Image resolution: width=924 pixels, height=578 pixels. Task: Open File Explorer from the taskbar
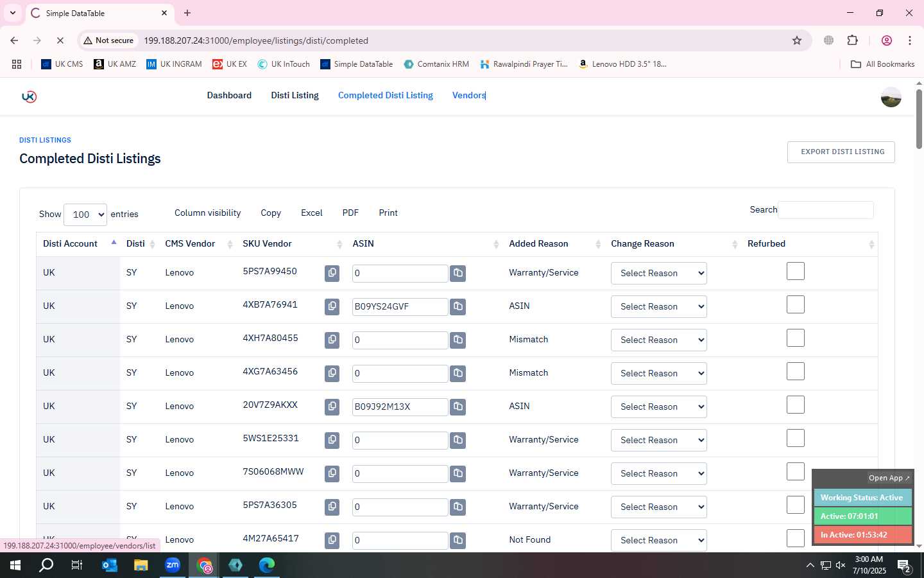pyautogui.click(x=141, y=565)
